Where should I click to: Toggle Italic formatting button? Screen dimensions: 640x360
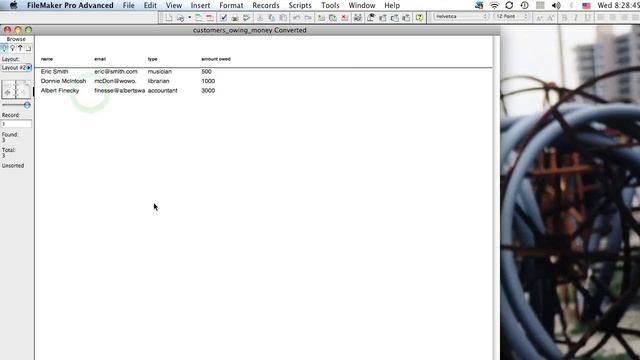coord(576,18)
